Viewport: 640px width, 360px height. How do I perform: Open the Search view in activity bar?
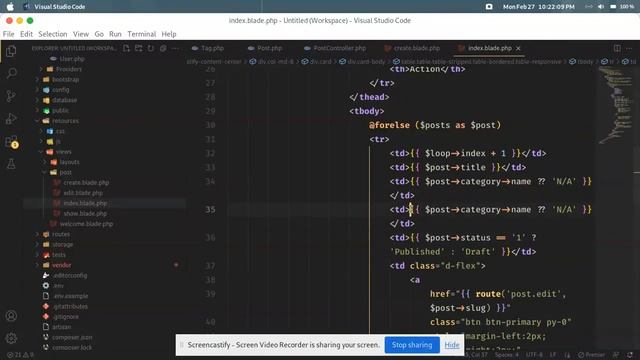tap(11, 73)
